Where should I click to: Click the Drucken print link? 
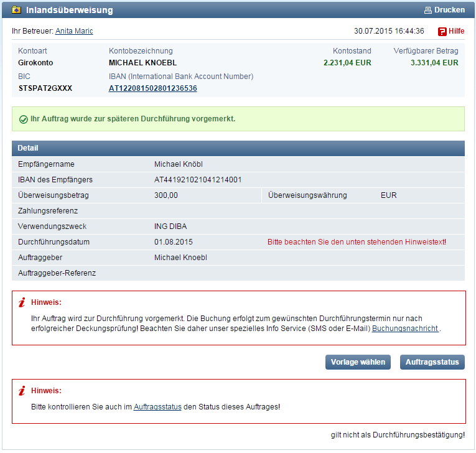(444, 10)
